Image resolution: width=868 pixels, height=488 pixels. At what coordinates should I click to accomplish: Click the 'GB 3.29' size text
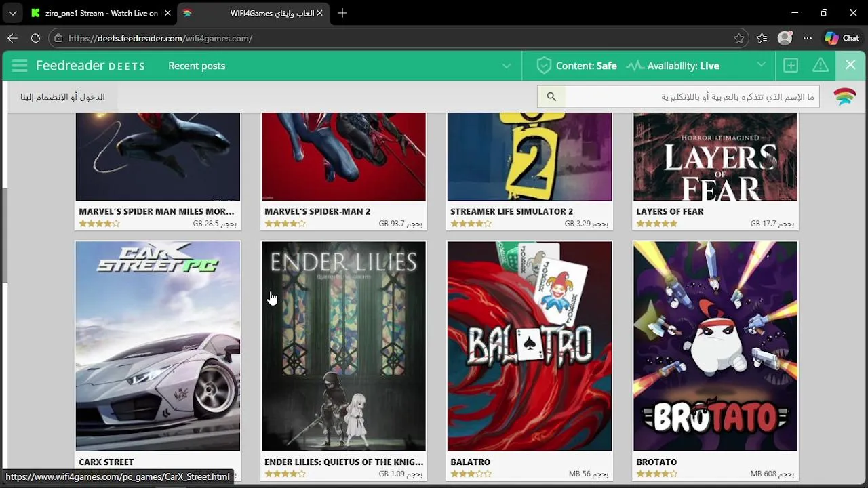tap(587, 224)
